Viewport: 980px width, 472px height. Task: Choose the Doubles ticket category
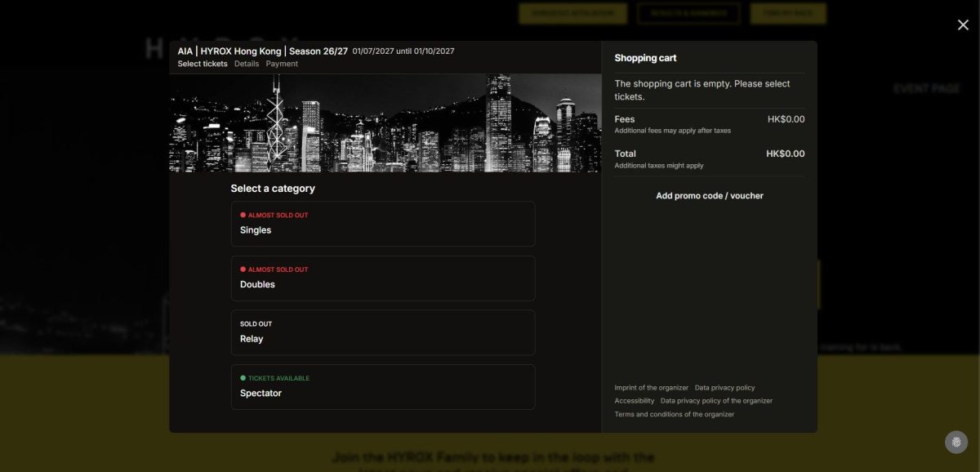(383, 278)
